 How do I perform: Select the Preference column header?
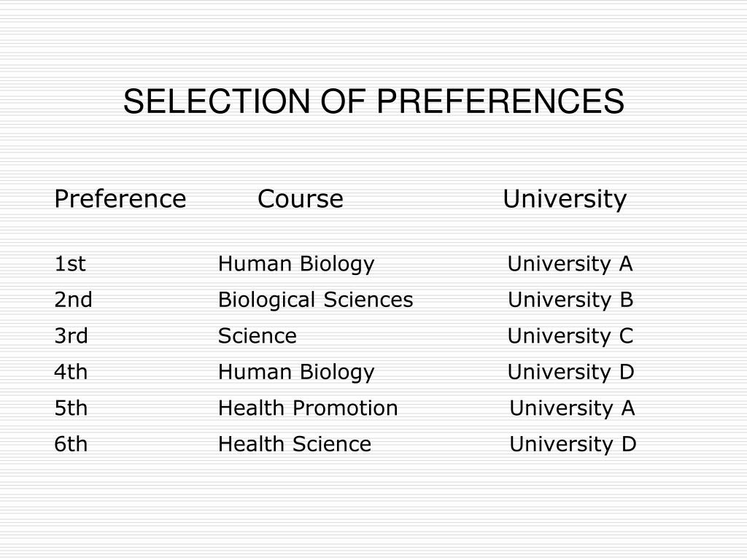point(120,198)
